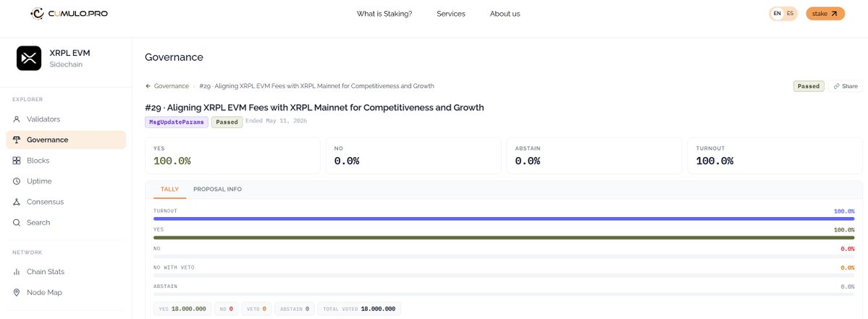The height and width of the screenshot is (319, 868).
Task: Click the TURNOUT progress bar
Action: tap(504, 219)
